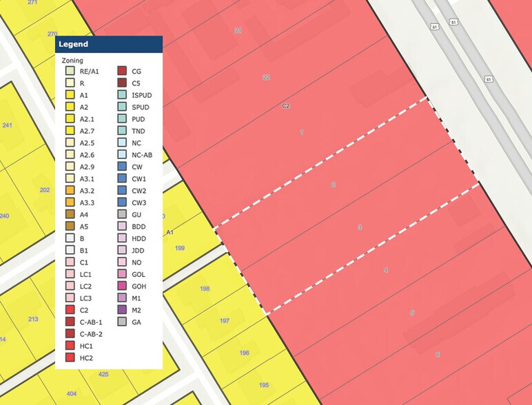Click the C2 red legend swatch
The height and width of the screenshot is (405, 532).
[70, 310]
